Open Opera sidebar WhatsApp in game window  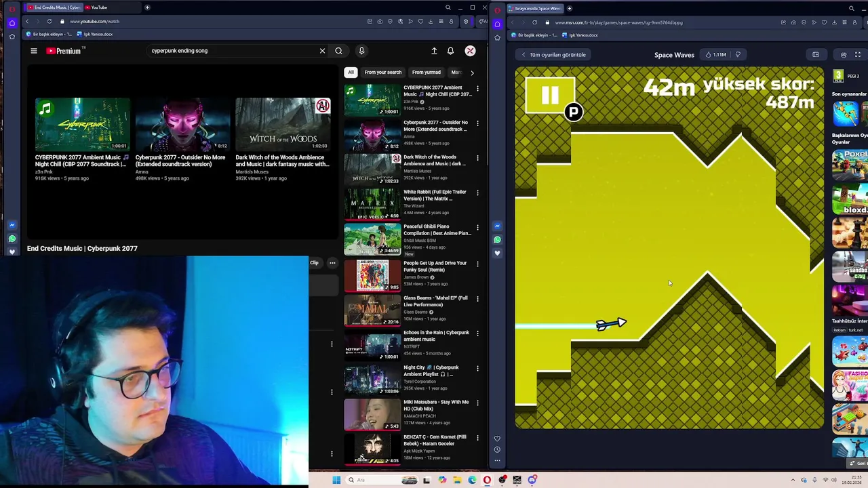(497, 239)
